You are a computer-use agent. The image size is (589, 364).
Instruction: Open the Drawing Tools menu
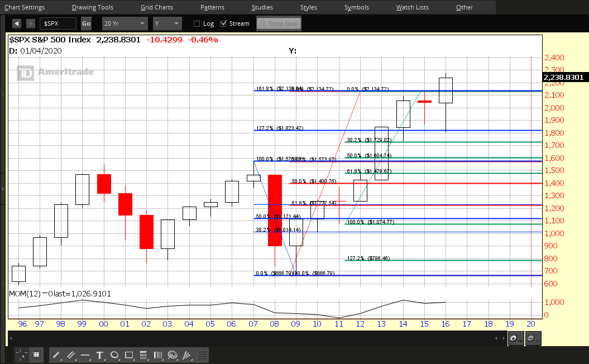[93, 7]
